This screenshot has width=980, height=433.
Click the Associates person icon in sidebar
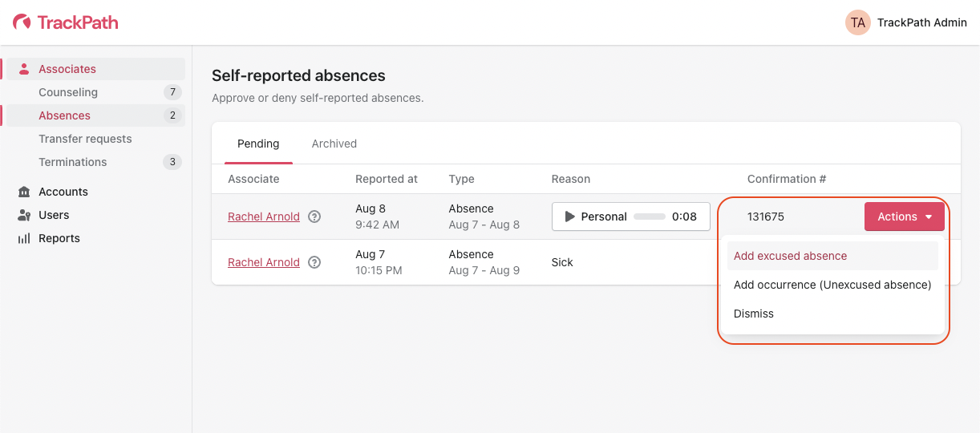click(24, 69)
